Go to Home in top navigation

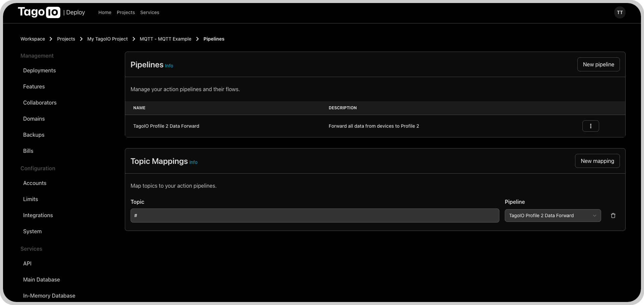click(105, 12)
